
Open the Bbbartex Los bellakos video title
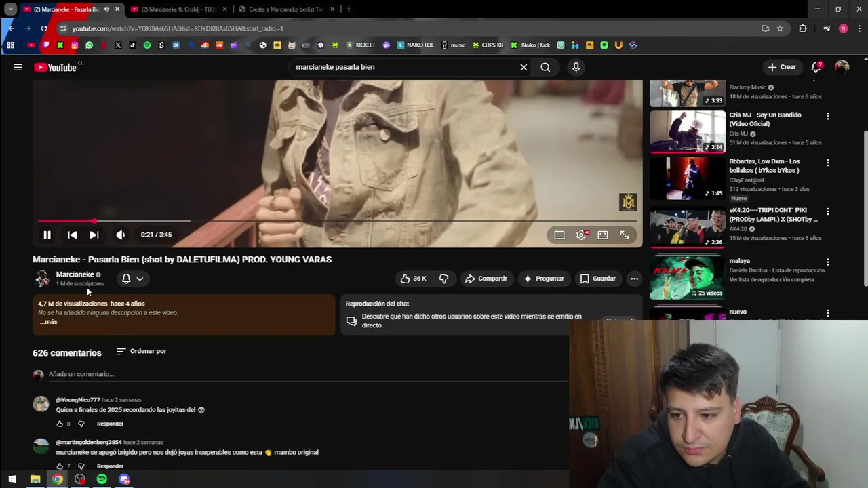[765, 165]
